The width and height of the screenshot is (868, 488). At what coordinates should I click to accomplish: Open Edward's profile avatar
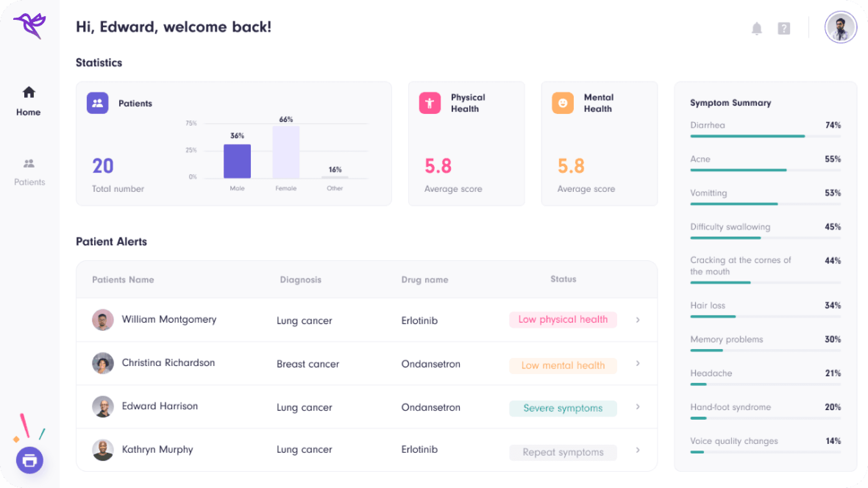(840, 28)
